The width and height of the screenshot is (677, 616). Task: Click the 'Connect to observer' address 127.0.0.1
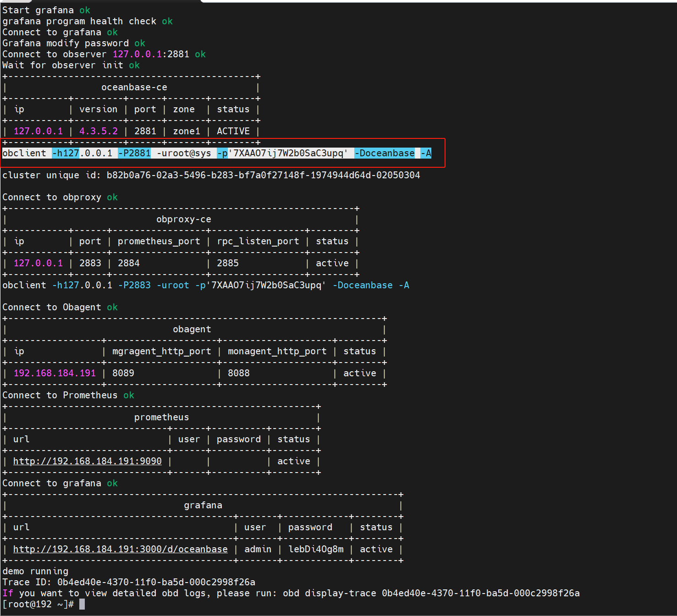tap(137, 54)
